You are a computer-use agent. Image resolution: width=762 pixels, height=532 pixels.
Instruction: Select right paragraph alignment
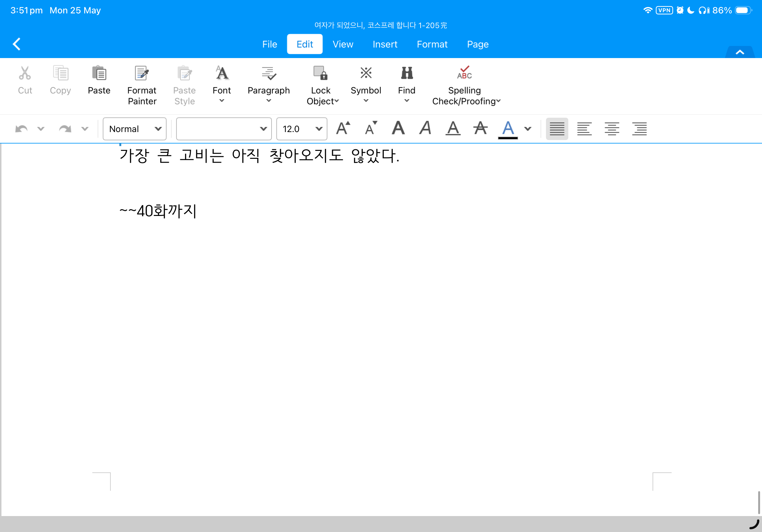point(639,129)
